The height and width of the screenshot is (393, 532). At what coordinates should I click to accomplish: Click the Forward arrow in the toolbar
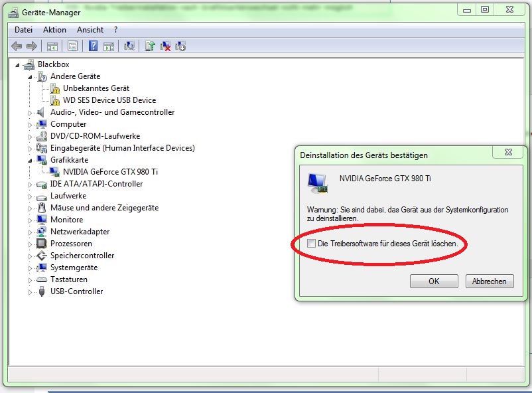tap(32, 46)
